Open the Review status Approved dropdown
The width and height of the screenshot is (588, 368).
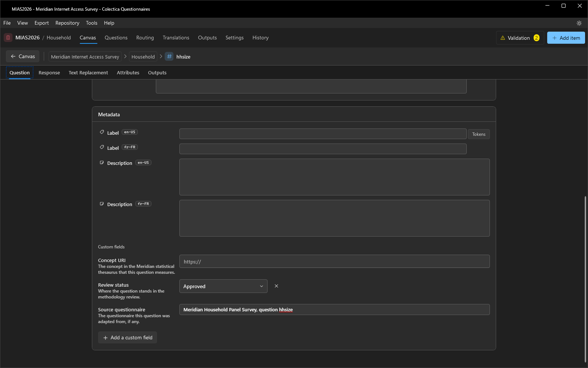click(223, 286)
